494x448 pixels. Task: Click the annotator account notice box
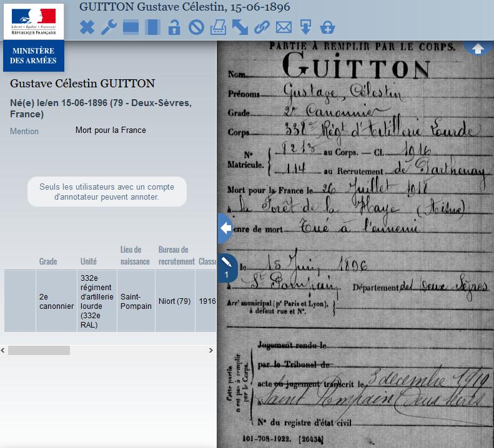(x=107, y=192)
